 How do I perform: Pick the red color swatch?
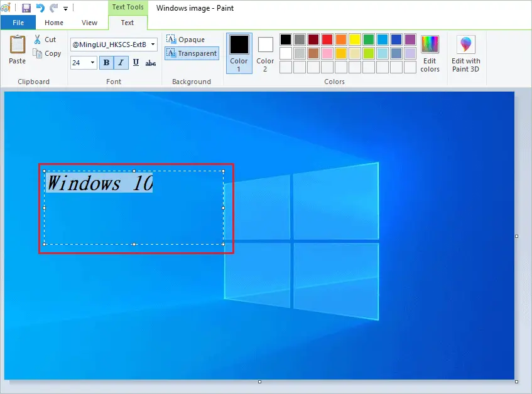pyautogui.click(x=327, y=40)
